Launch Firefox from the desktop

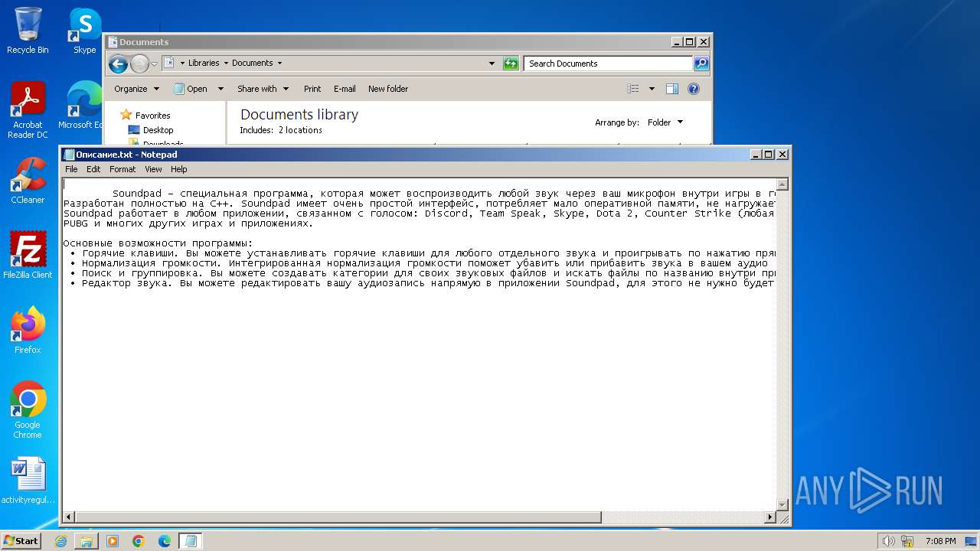click(x=28, y=331)
